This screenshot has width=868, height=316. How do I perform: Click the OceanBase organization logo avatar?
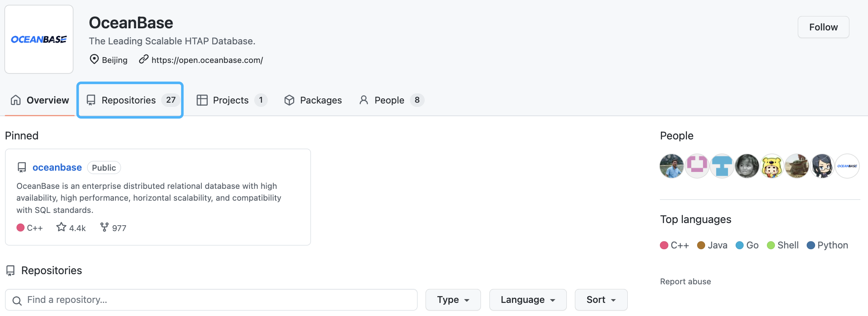[x=39, y=39]
